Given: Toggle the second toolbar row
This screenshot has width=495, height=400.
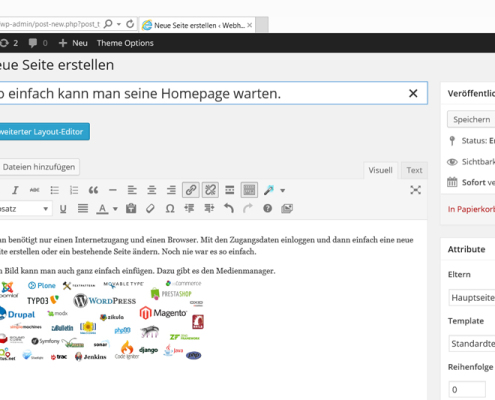Looking at the screenshot, I should (249, 190).
